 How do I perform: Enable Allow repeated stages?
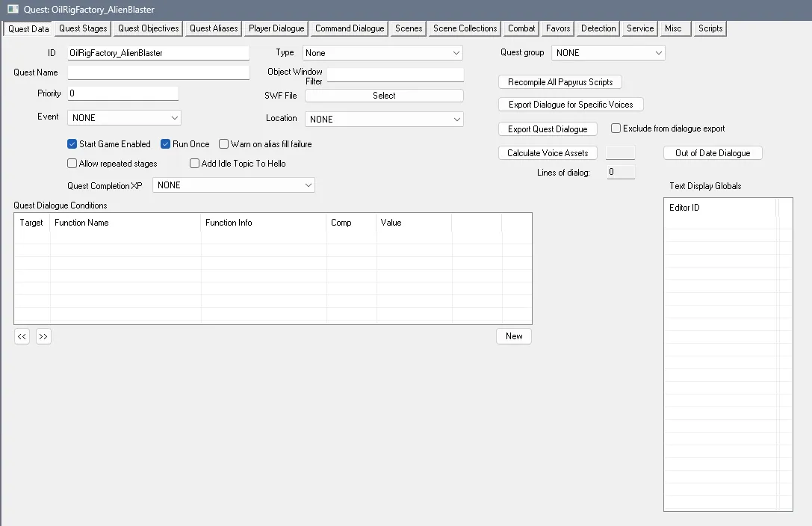[72, 163]
